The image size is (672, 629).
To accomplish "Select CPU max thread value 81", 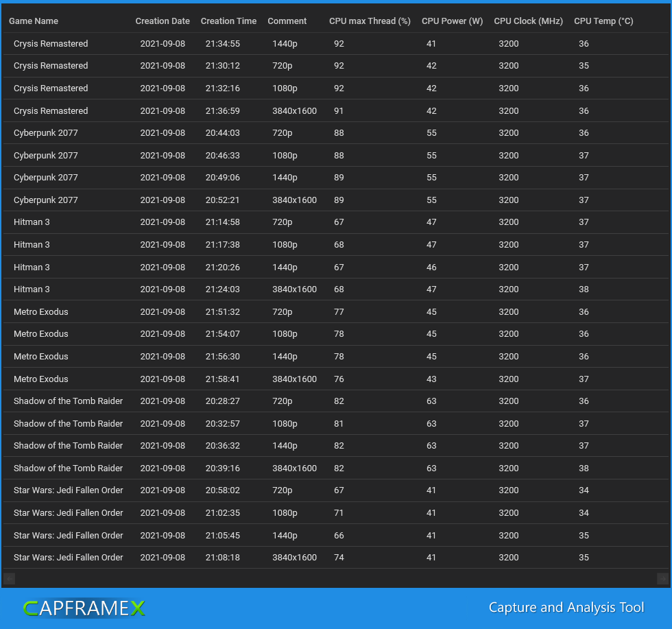I will pyautogui.click(x=339, y=424).
